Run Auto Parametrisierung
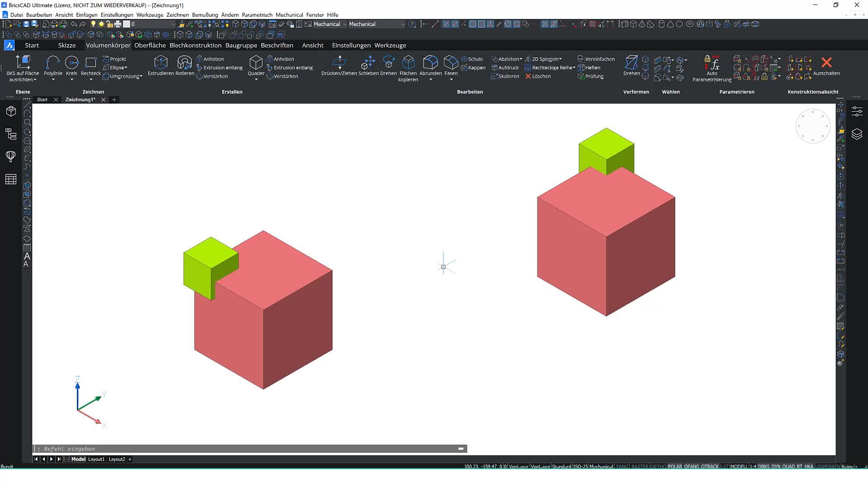The image size is (868, 488). [712, 68]
